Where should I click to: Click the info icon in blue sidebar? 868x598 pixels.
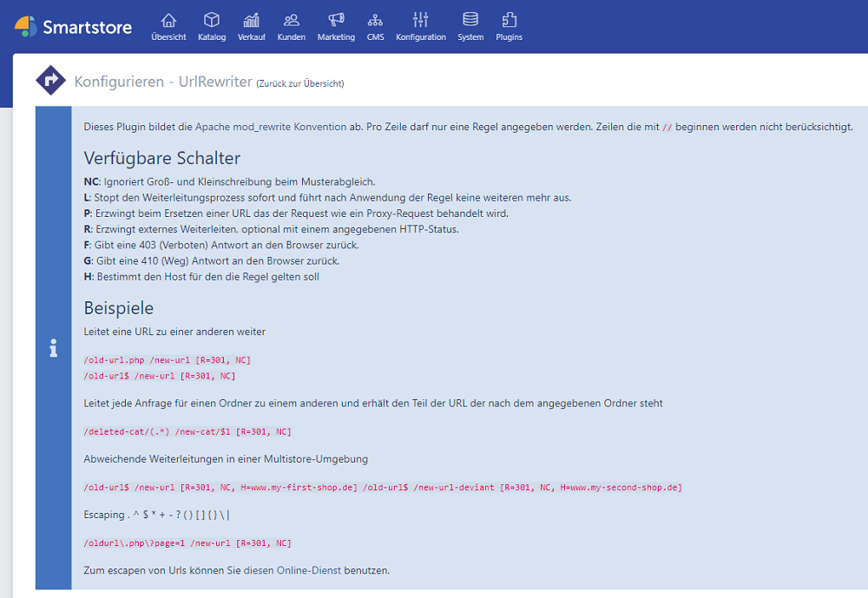tap(54, 348)
